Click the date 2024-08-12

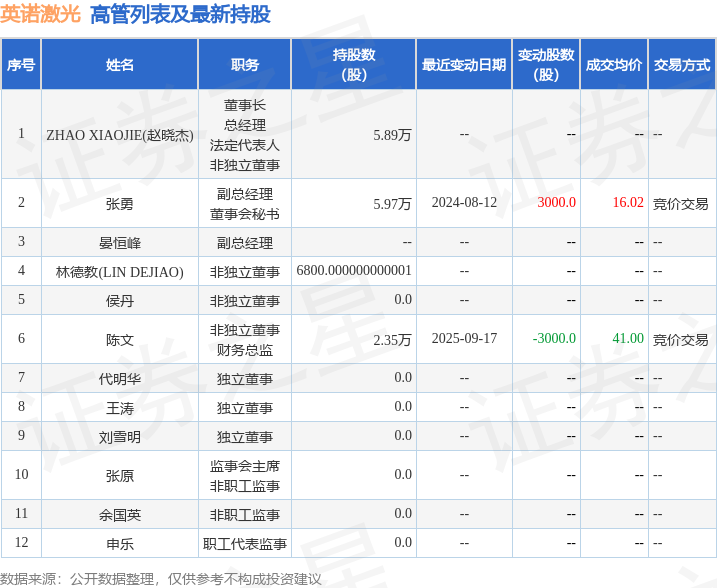[464, 203]
